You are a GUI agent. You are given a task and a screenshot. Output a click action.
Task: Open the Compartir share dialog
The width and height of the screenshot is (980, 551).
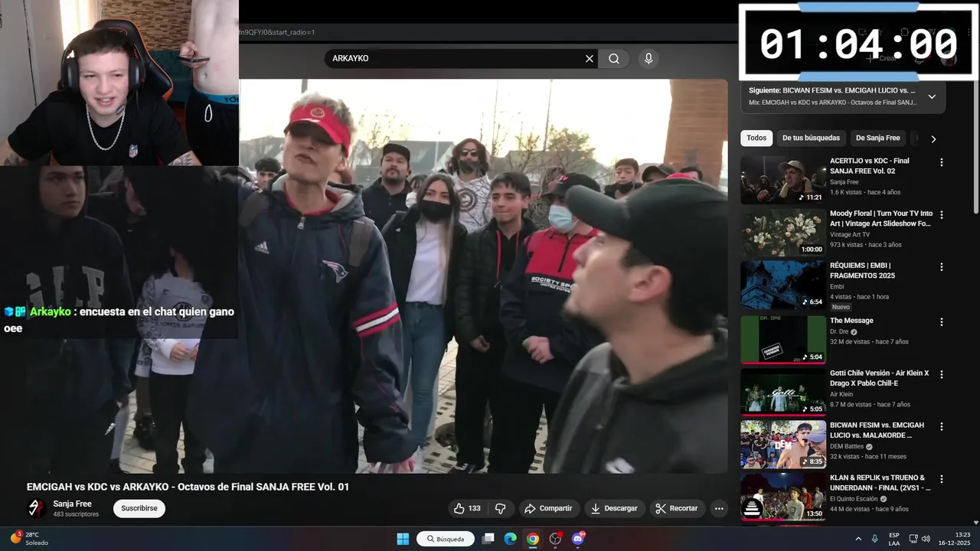point(548,508)
